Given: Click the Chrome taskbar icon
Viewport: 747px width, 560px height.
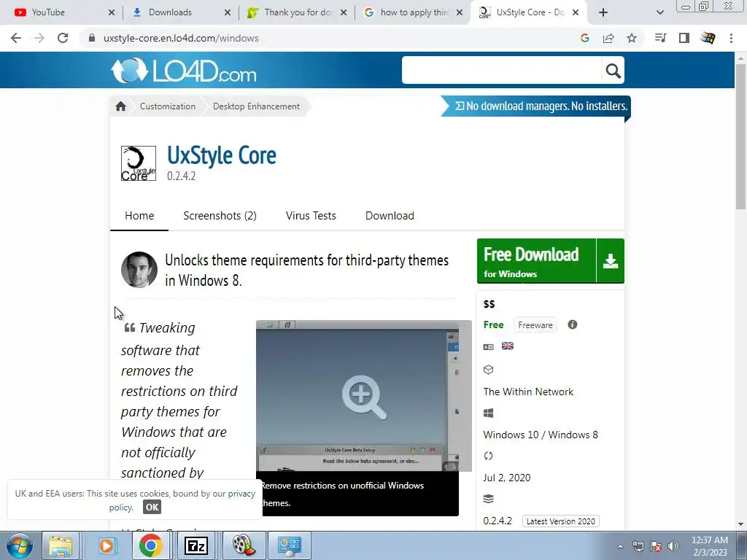Looking at the screenshot, I should (x=150, y=545).
